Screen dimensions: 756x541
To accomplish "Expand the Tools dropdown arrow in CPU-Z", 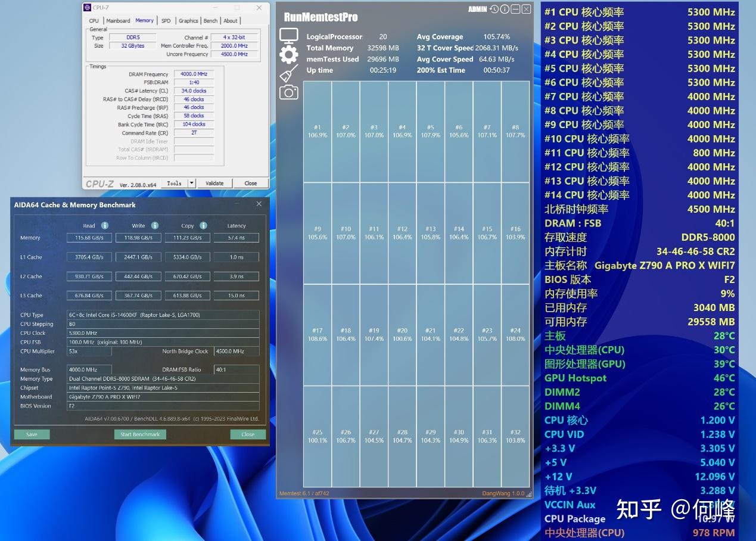I will click(192, 184).
